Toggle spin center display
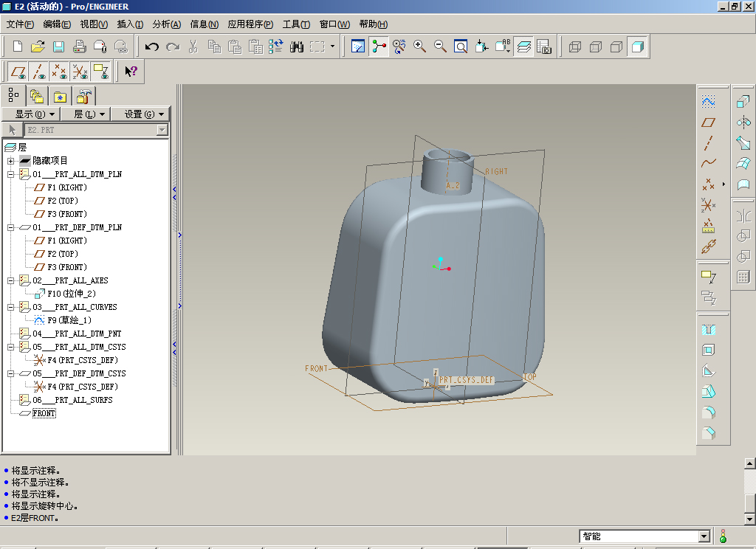The image size is (756, 549). click(x=379, y=46)
